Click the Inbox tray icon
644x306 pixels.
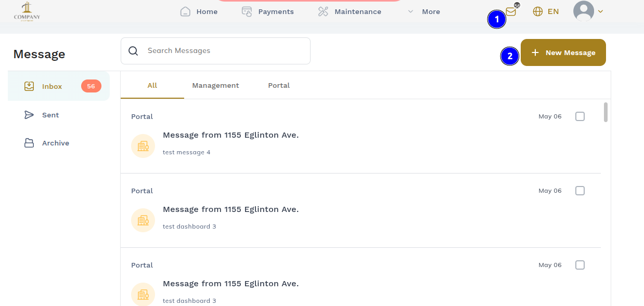click(29, 86)
